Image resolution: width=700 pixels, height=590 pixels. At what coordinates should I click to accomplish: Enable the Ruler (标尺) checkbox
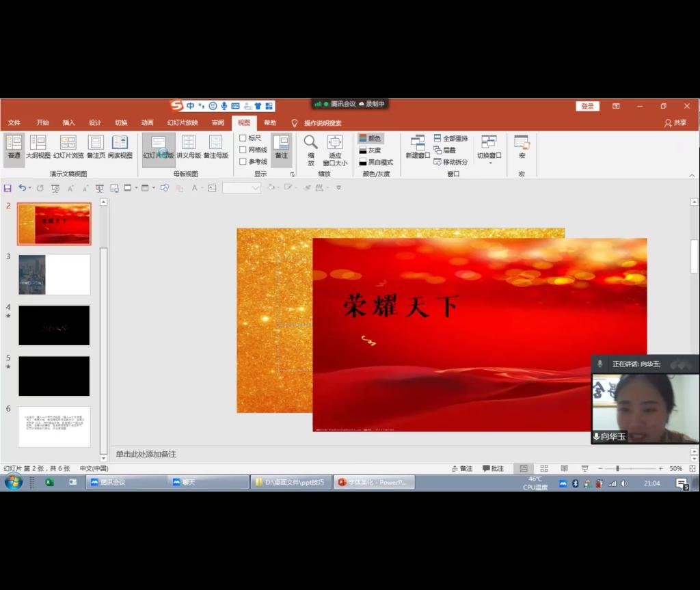[x=243, y=138]
